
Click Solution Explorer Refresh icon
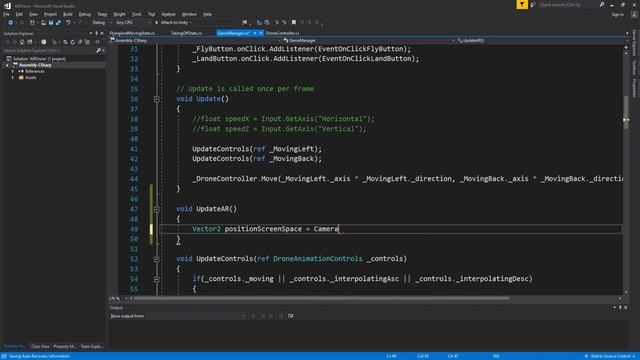click(73, 42)
